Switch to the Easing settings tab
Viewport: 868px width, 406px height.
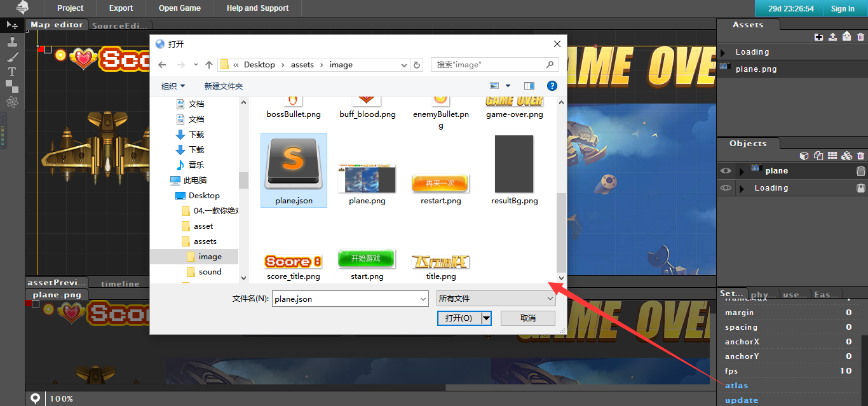pos(825,294)
